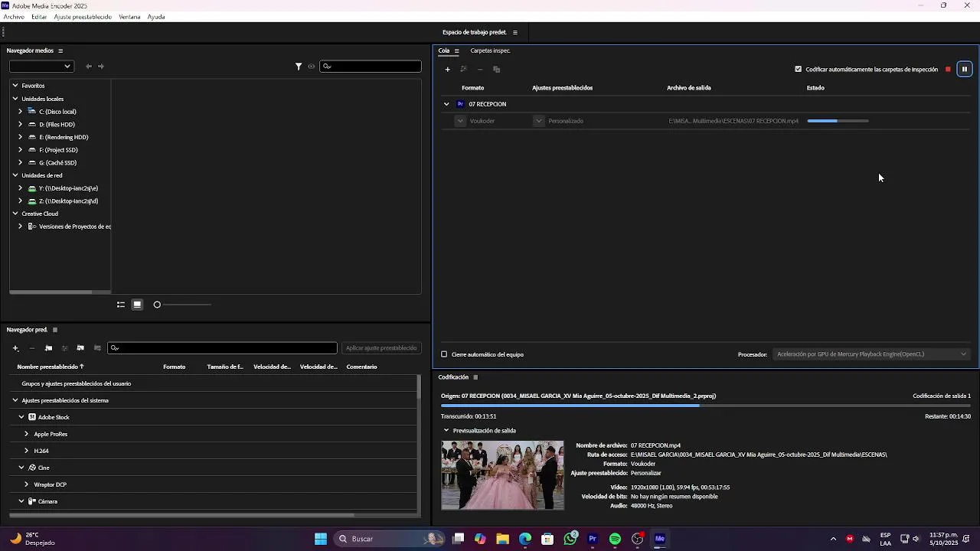Collapse Previsualización de salida section
980x551 pixels.
(x=446, y=430)
